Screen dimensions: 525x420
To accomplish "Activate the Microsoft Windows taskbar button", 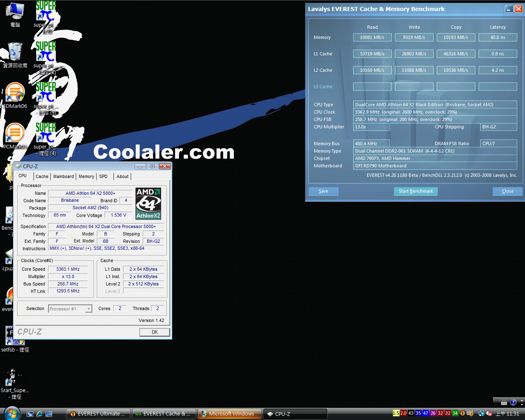I will [x=230, y=414].
